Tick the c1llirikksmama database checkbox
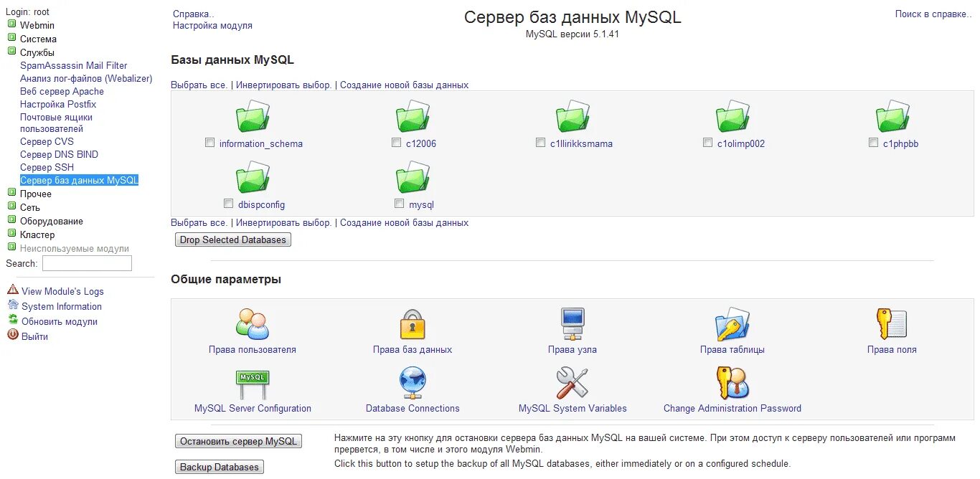The height and width of the screenshot is (479, 980). 540,143
